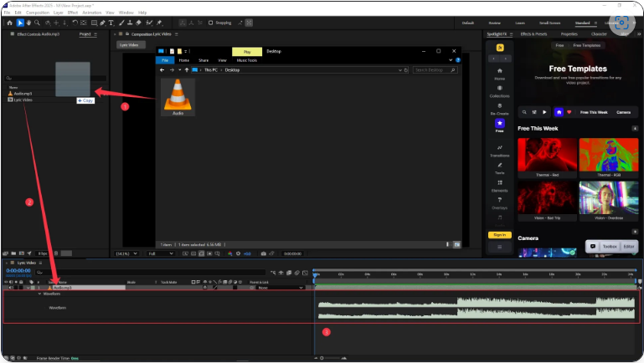Open Spotlight FX Re-Create section
The width and height of the screenshot is (644, 363).
click(x=499, y=109)
